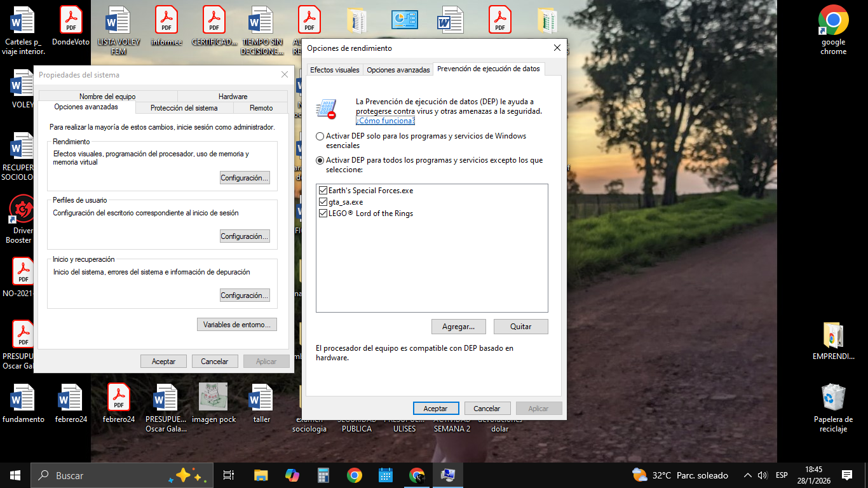868x488 pixels.
Task: Click the Agregar... button
Action: (x=458, y=327)
